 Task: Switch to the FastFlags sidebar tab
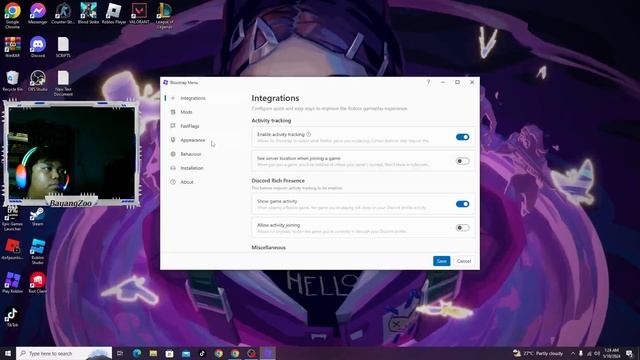pyautogui.click(x=202, y=126)
